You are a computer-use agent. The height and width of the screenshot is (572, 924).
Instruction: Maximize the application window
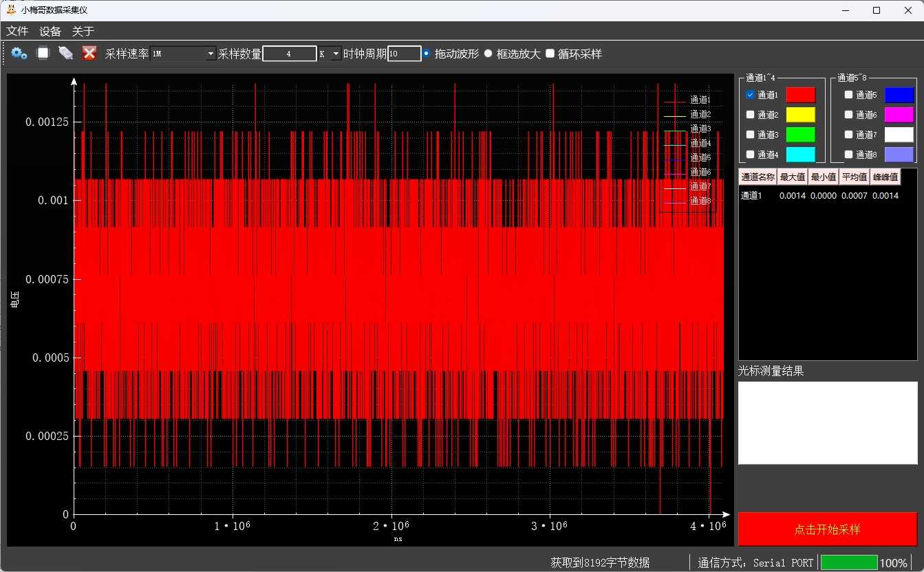(x=876, y=10)
